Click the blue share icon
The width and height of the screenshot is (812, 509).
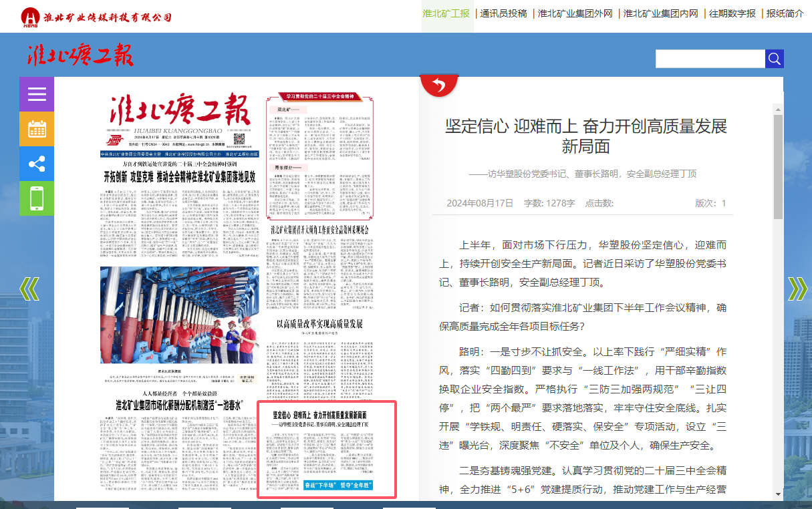[x=37, y=164]
